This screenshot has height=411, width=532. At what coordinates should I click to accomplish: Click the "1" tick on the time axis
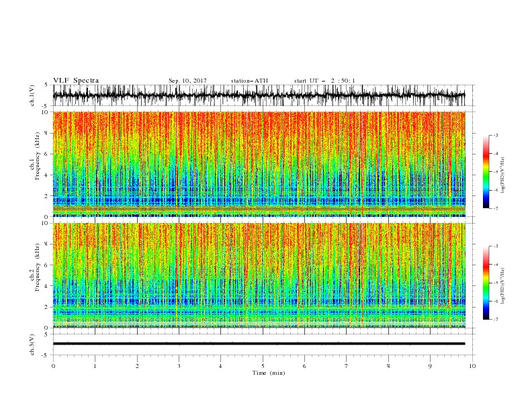95,366
